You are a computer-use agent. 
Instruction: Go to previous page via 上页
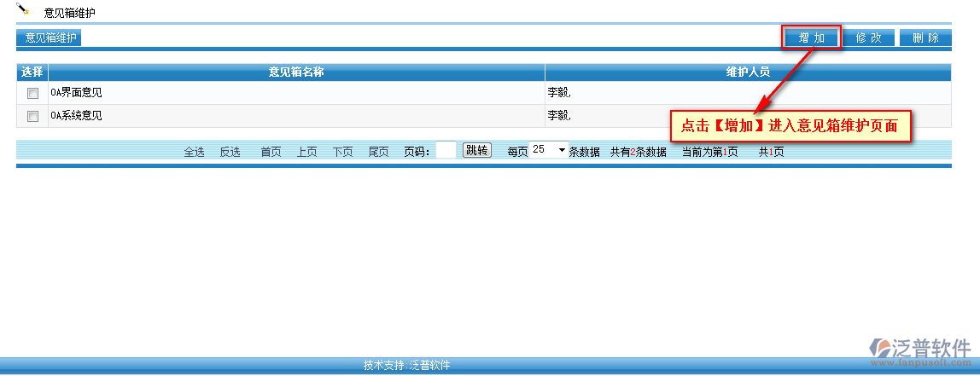tap(306, 152)
